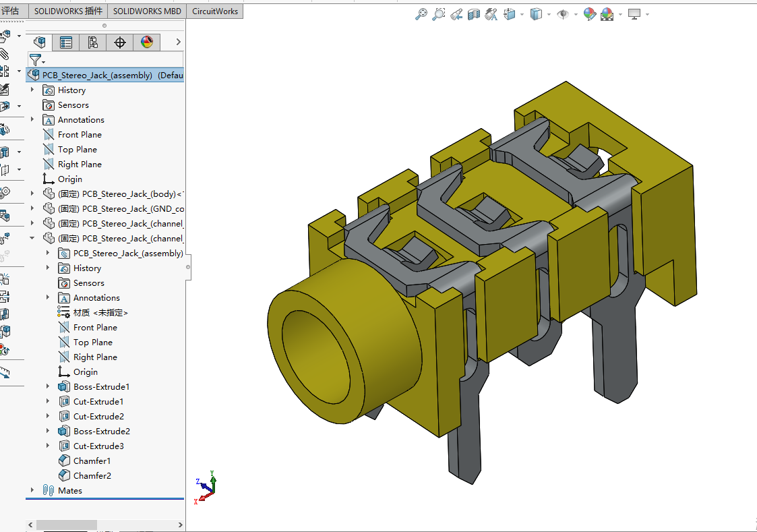
Task: Open dropdown beside Insert Components tool
Action: click(x=20, y=36)
